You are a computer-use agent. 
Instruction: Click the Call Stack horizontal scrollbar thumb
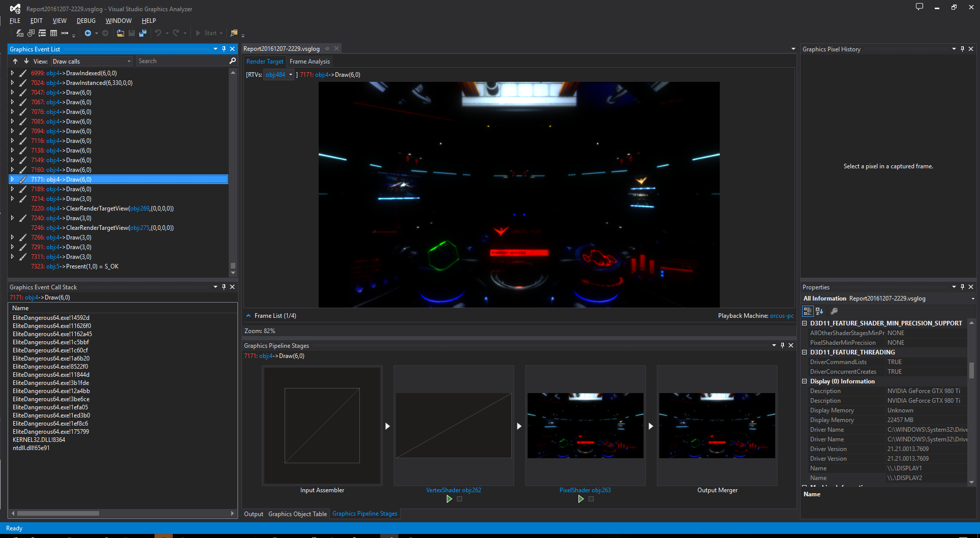[x=57, y=514]
